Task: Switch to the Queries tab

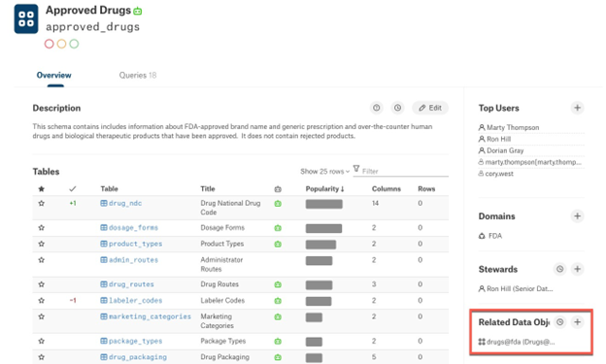Action: (x=138, y=76)
